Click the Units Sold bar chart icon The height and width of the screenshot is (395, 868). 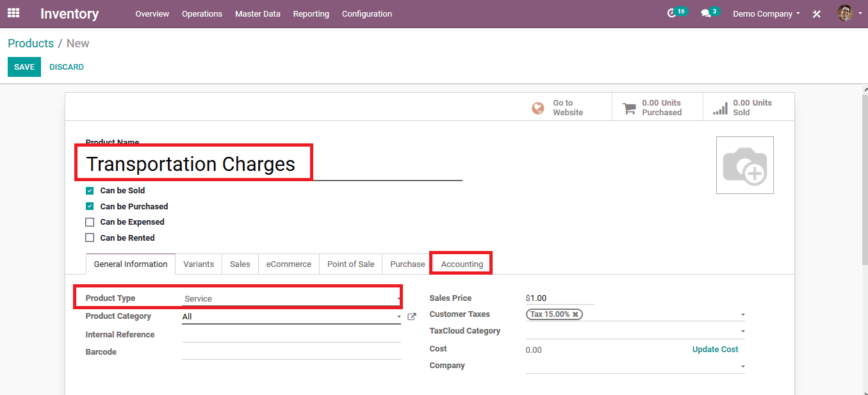720,108
